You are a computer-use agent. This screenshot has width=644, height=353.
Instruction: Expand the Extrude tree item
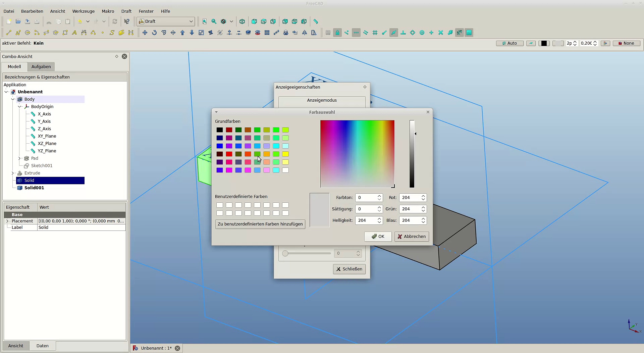coord(13,173)
